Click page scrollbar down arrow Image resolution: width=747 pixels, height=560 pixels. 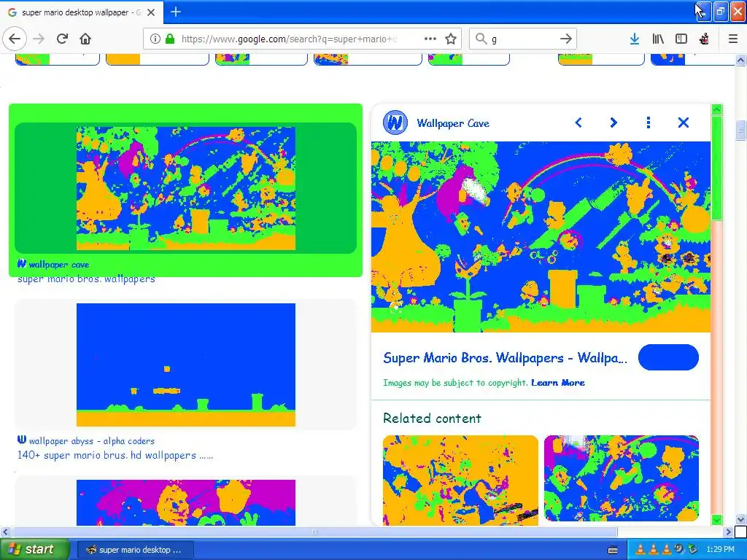pos(740,519)
